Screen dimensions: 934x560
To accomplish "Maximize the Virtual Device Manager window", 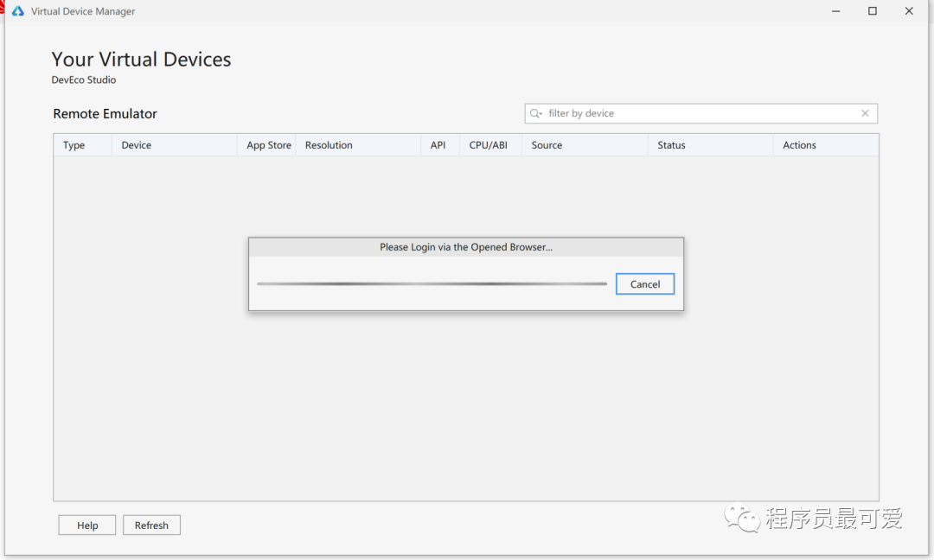I will (x=873, y=11).
